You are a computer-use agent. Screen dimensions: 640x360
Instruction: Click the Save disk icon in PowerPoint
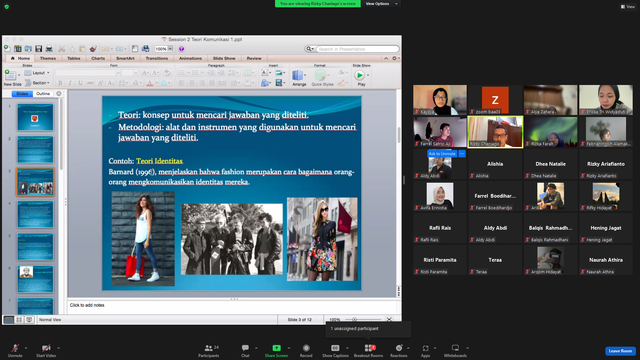[x=39, y=49]
